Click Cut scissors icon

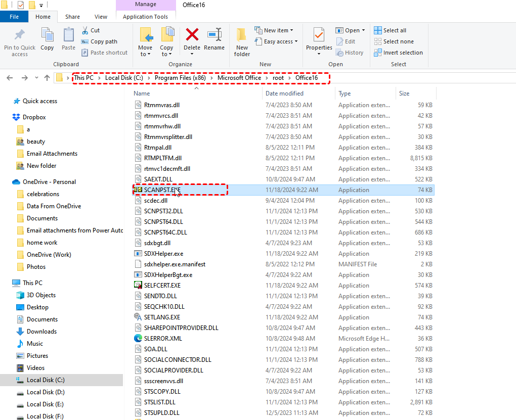85,30
